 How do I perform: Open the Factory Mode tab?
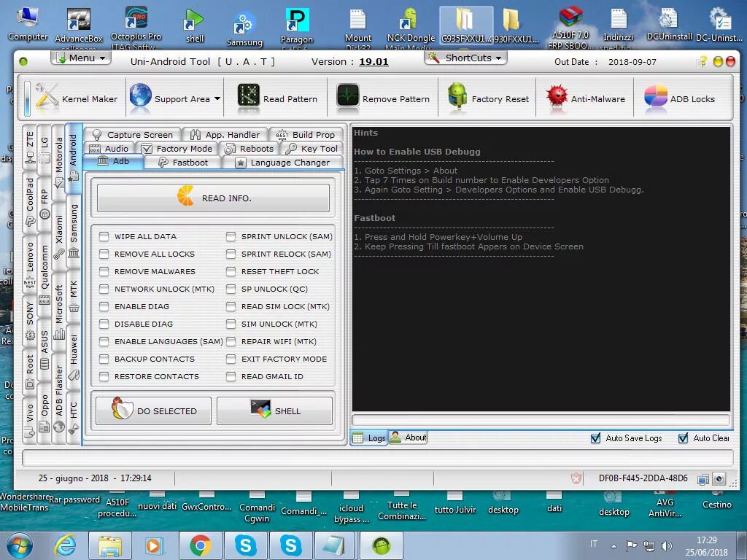coord(179,149)
